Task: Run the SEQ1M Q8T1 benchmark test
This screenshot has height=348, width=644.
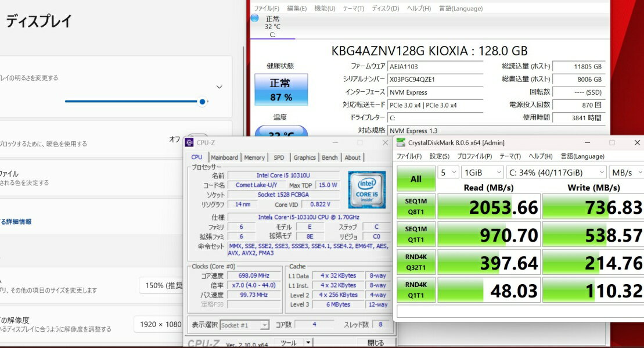Action: tap(416, 206)
